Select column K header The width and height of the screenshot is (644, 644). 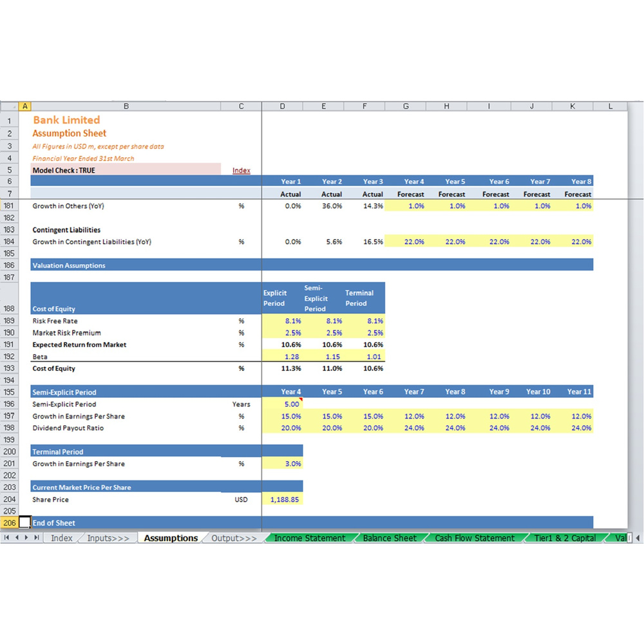pos(573,106)
